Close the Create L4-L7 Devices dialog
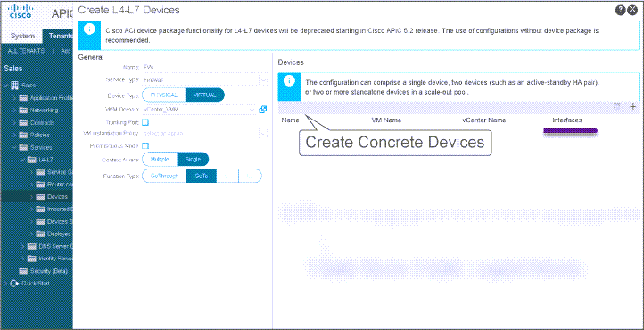 pos(632,11)
